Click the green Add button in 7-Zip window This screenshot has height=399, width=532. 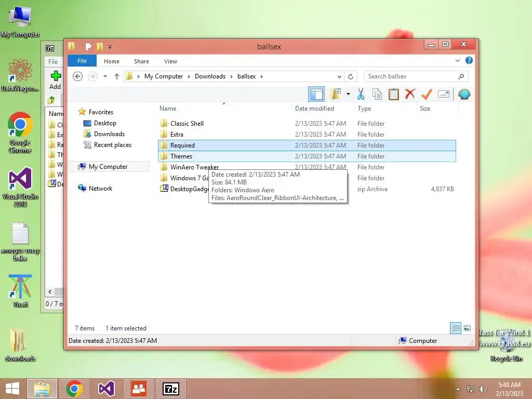[x=55, y=80]
